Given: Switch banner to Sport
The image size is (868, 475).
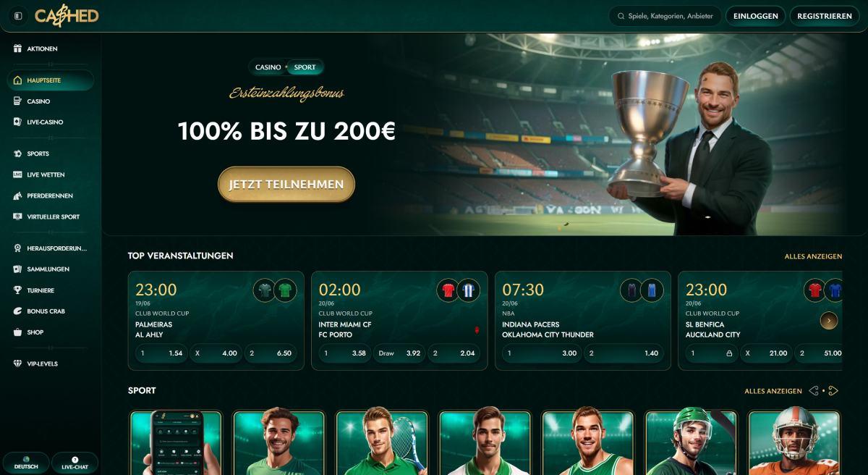Looking at the screenshot, I should [305, 67].
